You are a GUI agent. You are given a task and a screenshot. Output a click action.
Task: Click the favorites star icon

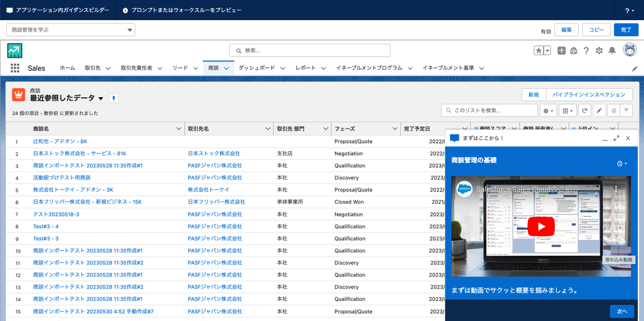tap(539, 51)
